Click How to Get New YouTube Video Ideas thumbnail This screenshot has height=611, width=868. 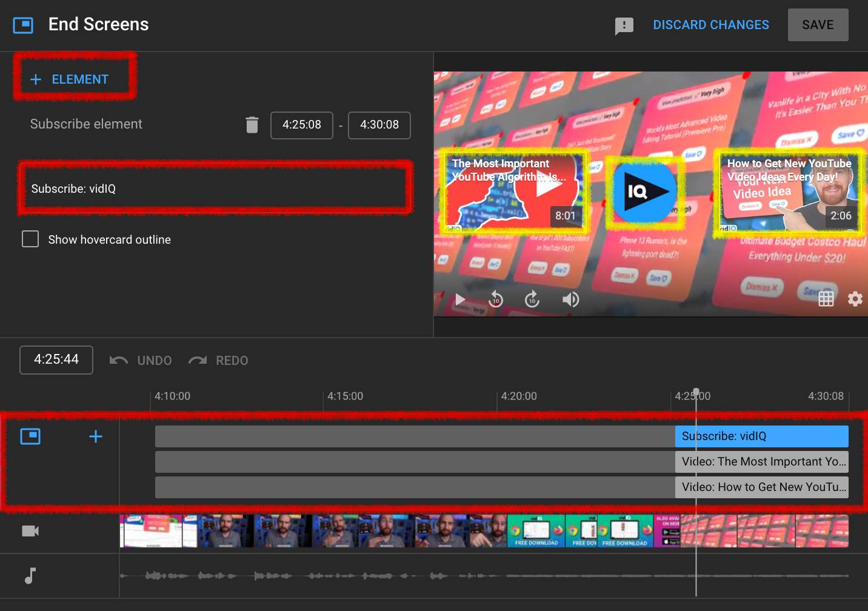(x=789, y=192)
